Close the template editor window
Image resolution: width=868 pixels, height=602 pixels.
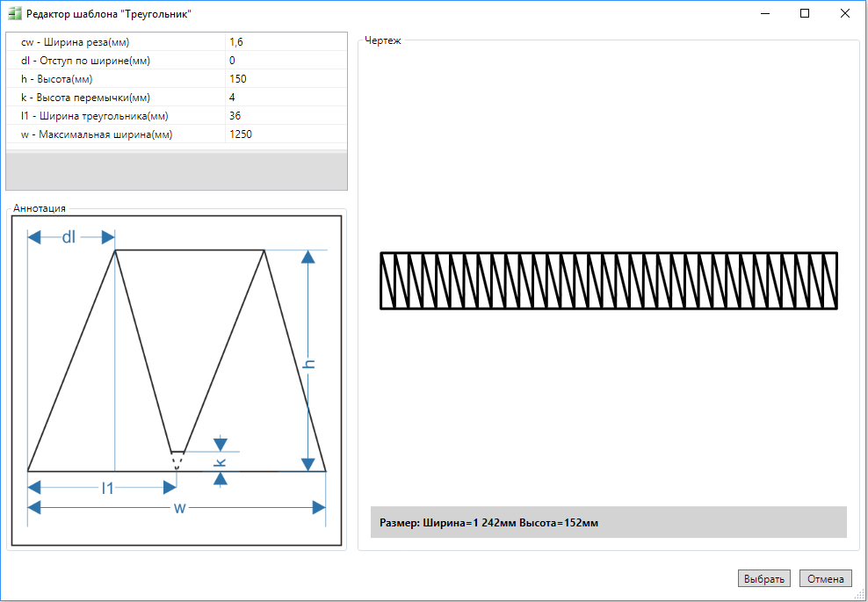[845, 14]
